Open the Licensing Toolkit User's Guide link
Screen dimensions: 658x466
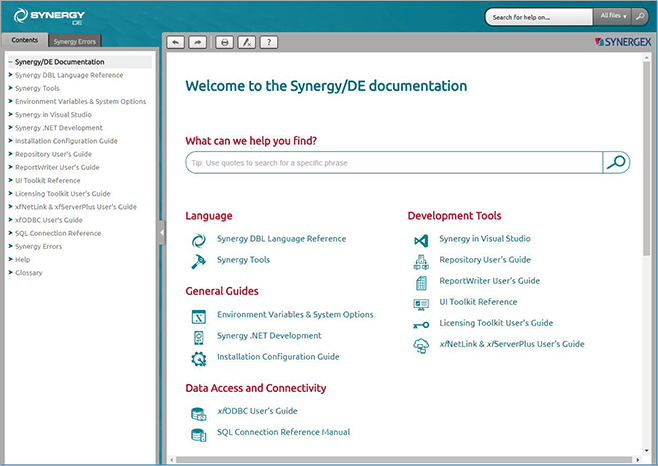click(x=496, y=323)
